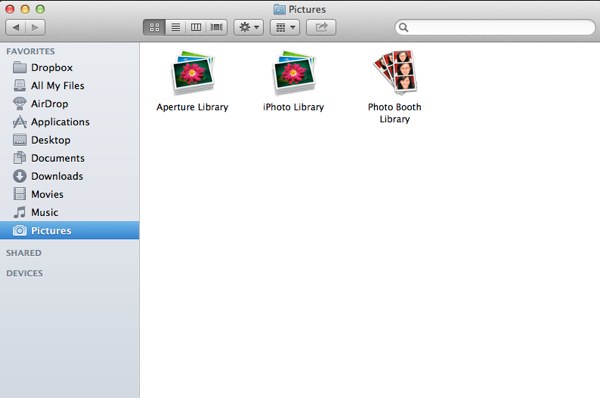Open Documents from the sidebar
The height and width of the screenshot is (398, 600).
click(x=70, y=158)
